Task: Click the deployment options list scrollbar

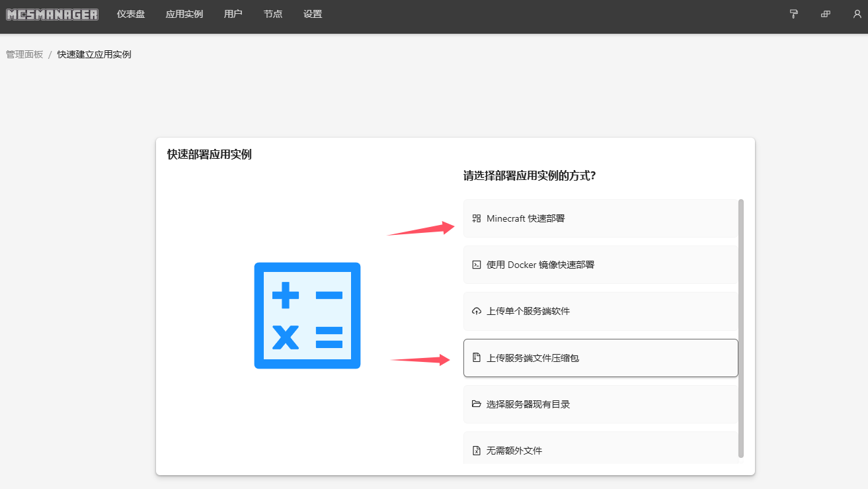Action: pyautogui.click(x=741, y=328)
